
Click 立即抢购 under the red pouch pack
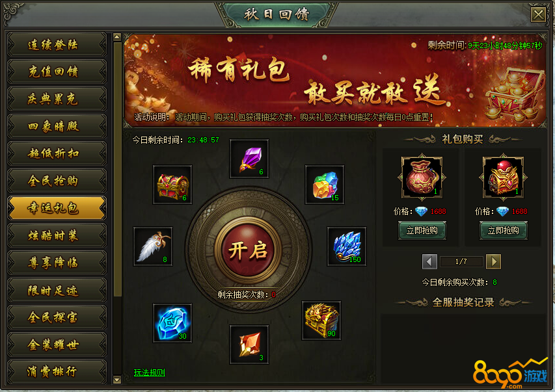coord(422,230)
